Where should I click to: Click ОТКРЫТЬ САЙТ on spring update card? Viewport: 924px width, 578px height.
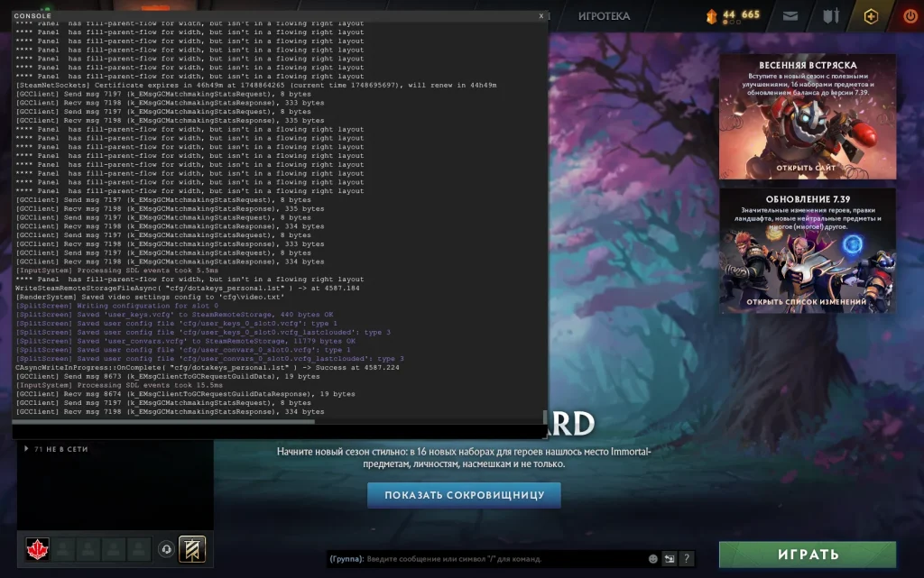point(806,168)
